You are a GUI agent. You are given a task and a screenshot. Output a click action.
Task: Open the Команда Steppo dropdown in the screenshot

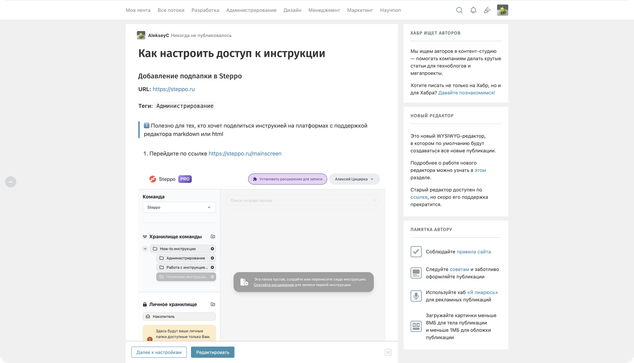[179, 207]
